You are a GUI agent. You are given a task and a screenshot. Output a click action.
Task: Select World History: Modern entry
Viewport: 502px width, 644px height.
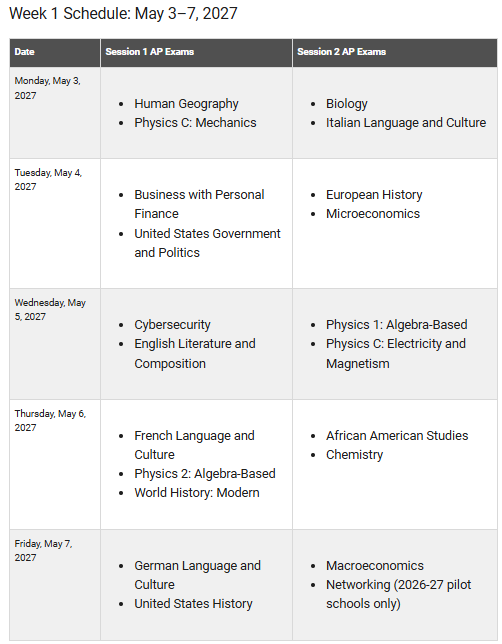point(197,492)
